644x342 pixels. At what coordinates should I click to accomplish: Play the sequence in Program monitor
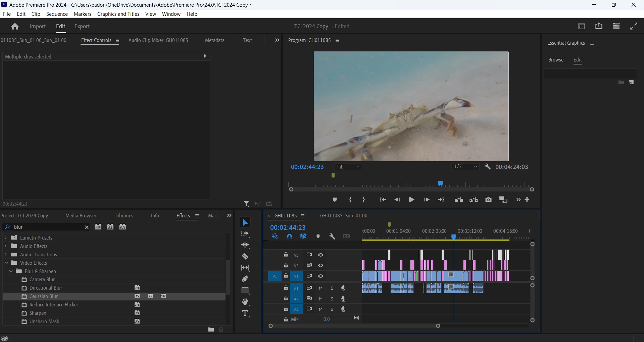point(411,200)
